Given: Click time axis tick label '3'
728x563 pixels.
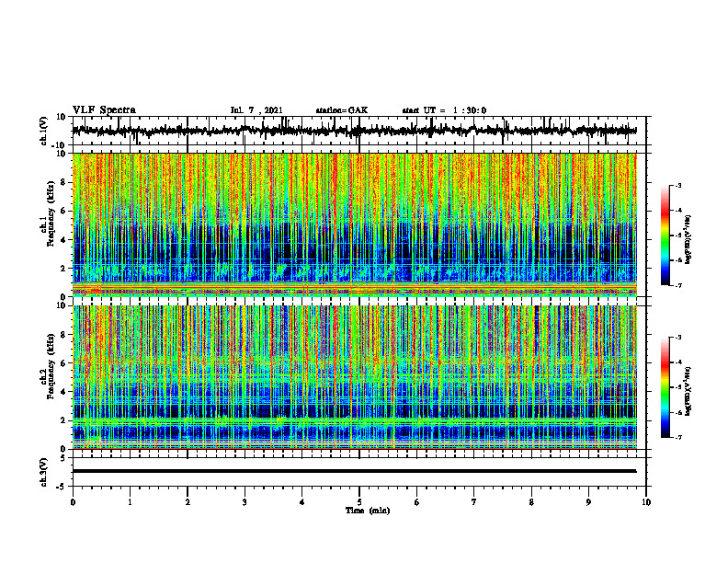Looking at the screenshot, I should (245, 502).
